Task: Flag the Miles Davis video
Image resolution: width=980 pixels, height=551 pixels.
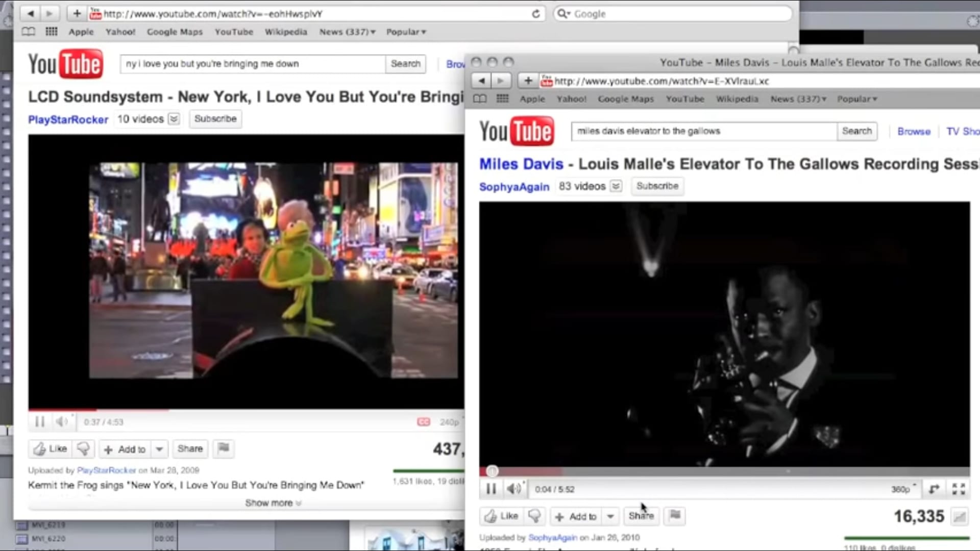Action: click(675, 516)
